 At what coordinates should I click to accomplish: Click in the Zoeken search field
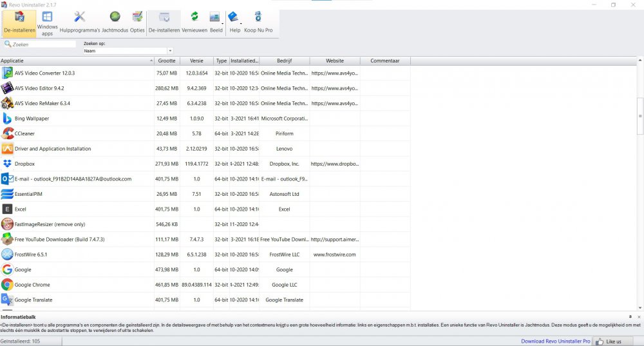coord(43,44)
